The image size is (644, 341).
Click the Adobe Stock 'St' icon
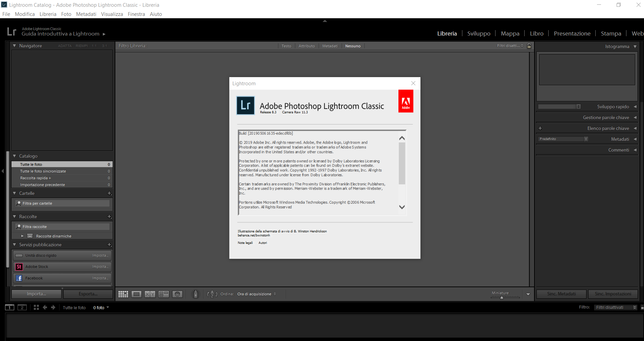tap(19, 267)
